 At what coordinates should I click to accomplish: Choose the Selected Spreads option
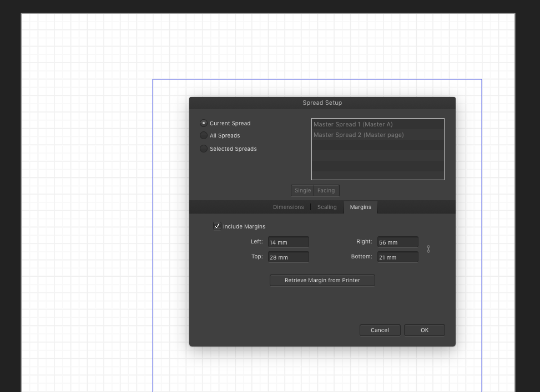[204, 149]
